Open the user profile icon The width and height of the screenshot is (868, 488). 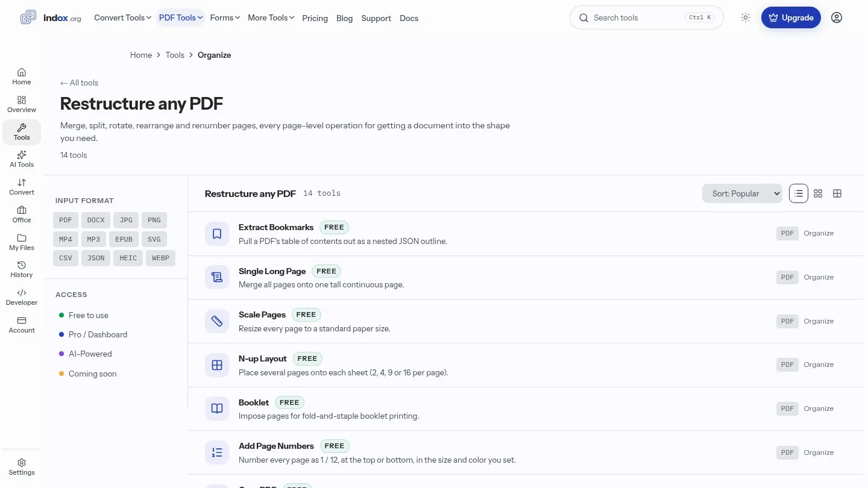coord(837,17)
